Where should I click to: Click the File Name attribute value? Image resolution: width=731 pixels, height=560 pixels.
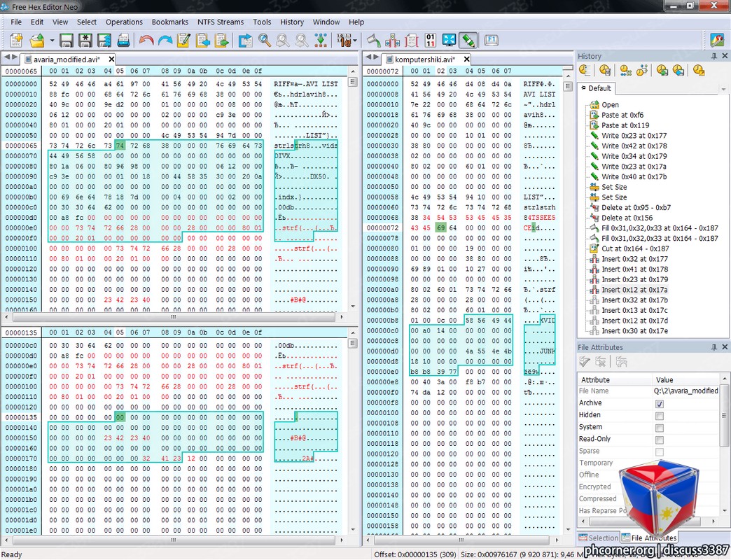click(x=685, y=391)
